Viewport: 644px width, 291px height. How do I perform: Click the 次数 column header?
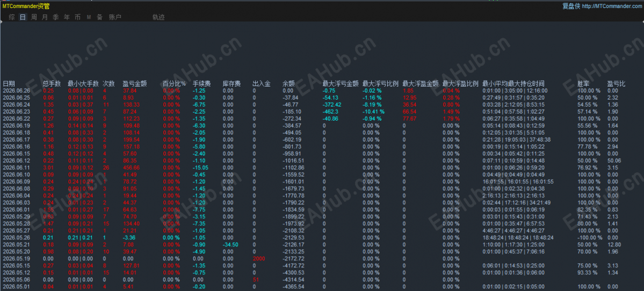108,83
